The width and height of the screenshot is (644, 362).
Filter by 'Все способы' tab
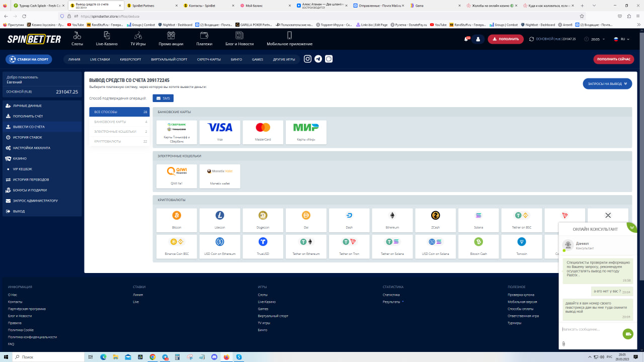[119, 112]
